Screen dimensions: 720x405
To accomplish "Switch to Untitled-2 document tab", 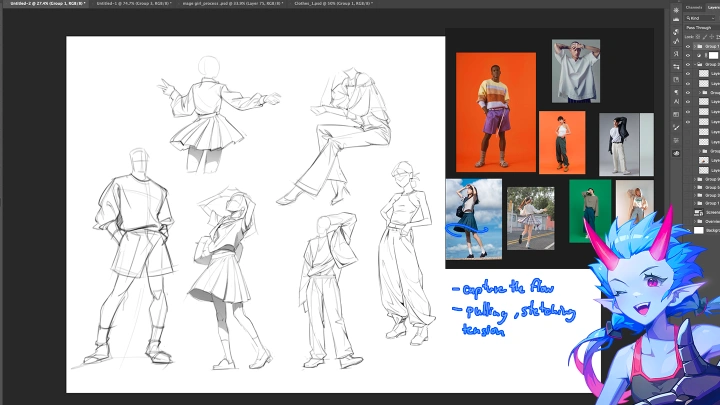I will click(47, 3).
